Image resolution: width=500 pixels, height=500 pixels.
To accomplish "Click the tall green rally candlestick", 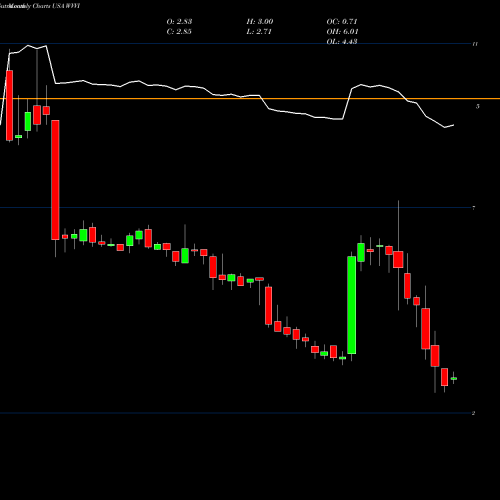I will point(351,305).
